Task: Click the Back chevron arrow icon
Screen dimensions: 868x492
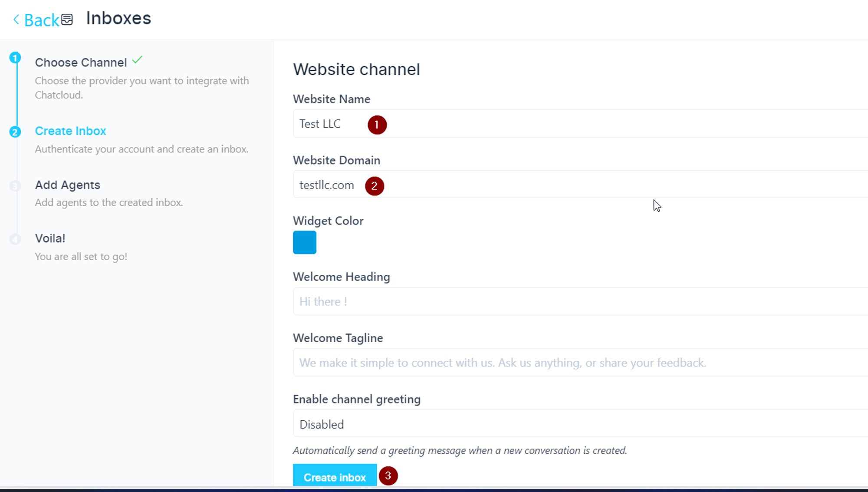Action: point(16,20)
